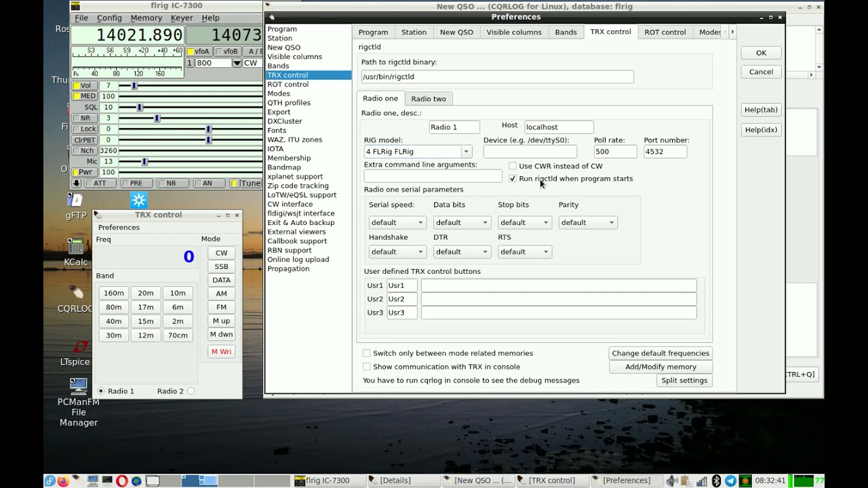Enable Show communication with TRX in console
The height and width of the screenshot is (488, 868).
pyautogui.click(x=367, y=367)
